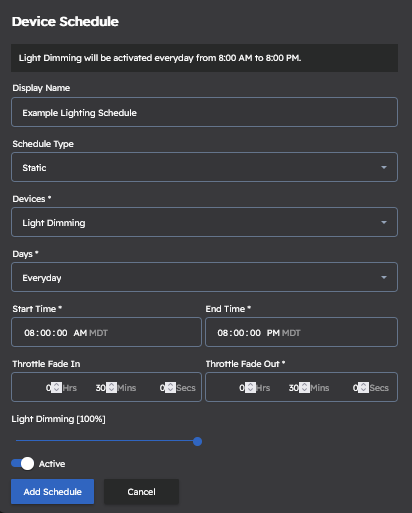Screen dimensions: 412x513
Task: Cancel the Device Schedule dialog
Action: (141, 492)
